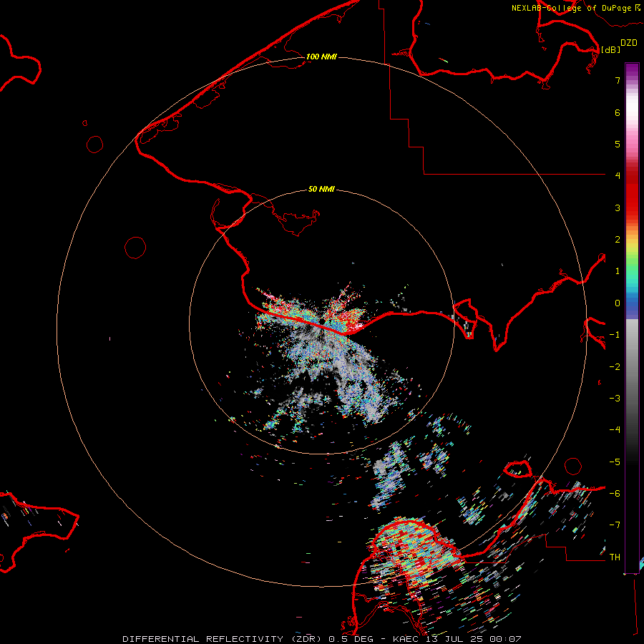Screen dimensions: 644x644
Task: Click the -3 dB value on the scale
Action: tap(615, 398)
